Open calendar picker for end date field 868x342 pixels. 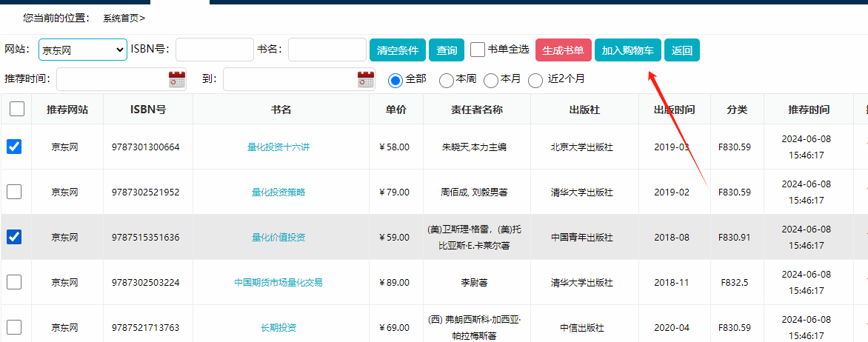366,79
